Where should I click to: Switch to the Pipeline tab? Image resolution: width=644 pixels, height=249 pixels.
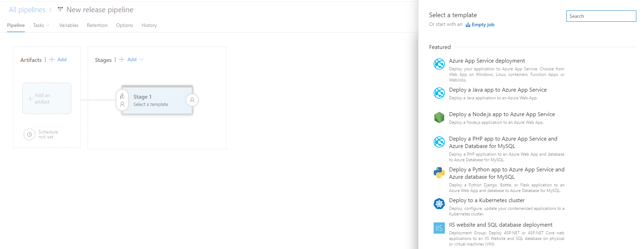16,25
